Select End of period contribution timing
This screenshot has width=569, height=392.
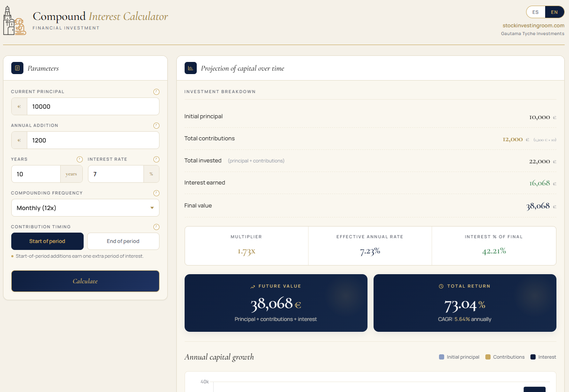click(x=123, y=241)
